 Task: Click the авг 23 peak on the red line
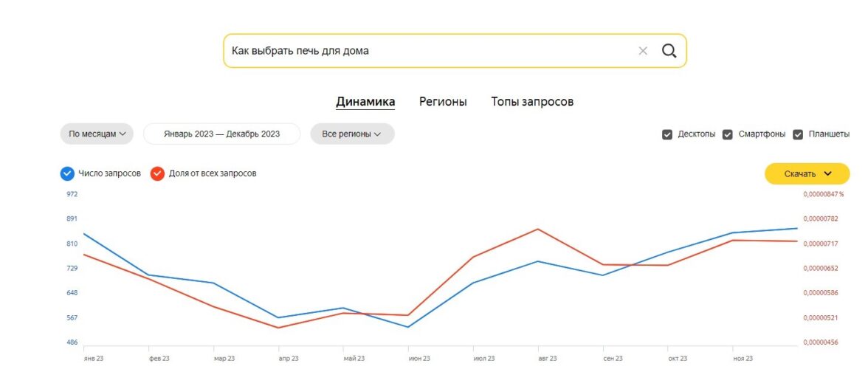point(538,229)
